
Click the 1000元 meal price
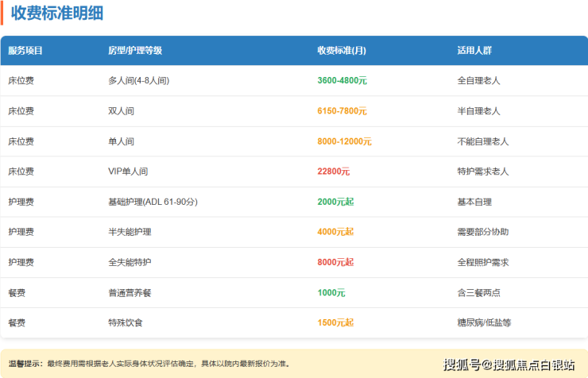click(331, 293)
